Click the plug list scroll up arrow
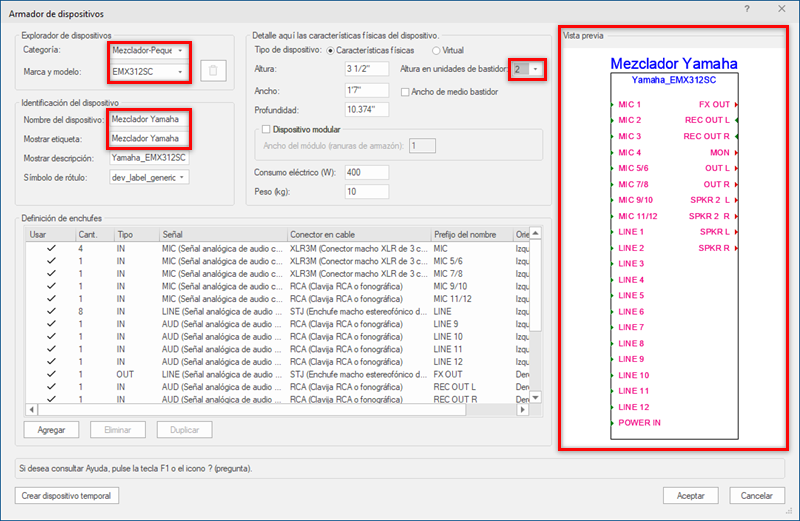 pos(535,234)
